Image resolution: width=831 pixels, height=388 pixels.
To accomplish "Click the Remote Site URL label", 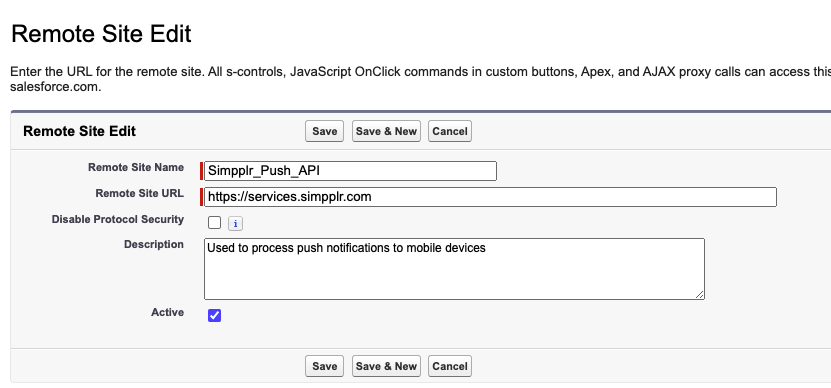I will coord(139,193).
